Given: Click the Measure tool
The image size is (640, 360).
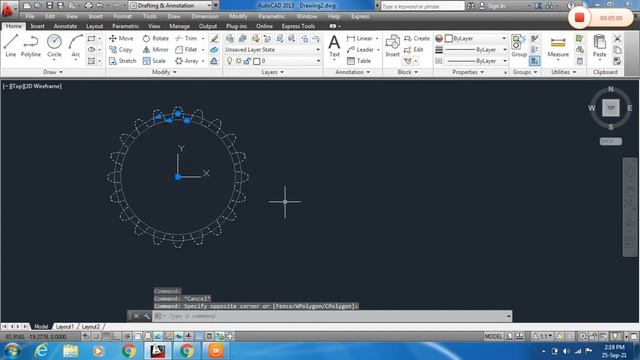Looking at the screenshot, I should click(x=558, y=45).
